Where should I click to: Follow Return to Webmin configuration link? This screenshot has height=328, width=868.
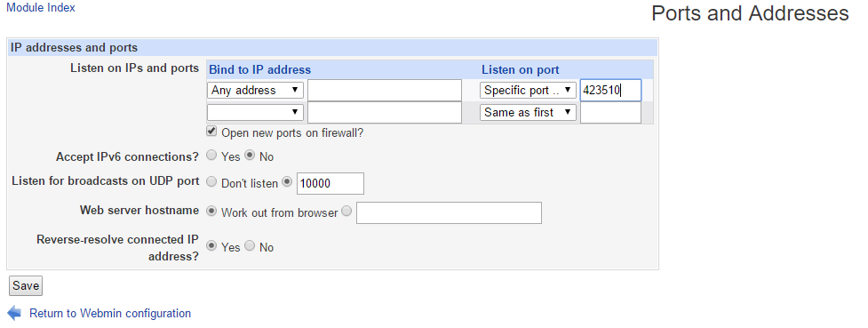pos(110,313)
